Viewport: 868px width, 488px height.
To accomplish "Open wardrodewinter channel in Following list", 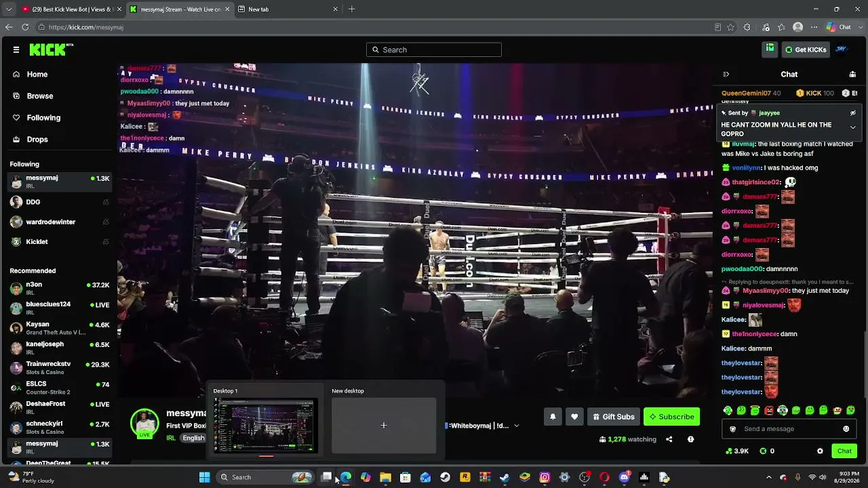I will coord(60,222).
